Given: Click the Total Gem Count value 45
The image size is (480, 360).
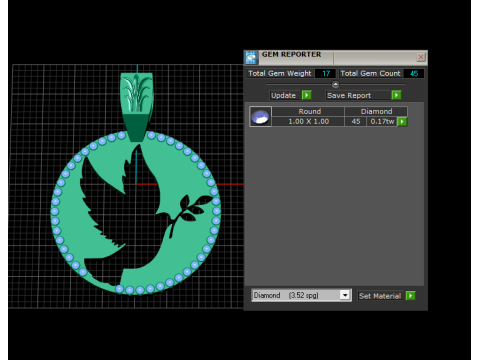Looking at the screenshot, I should coord(414,74).
